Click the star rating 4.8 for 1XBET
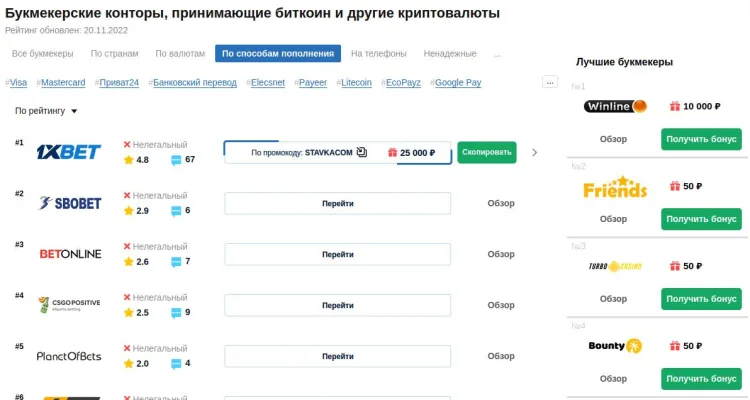 [136, 160]
